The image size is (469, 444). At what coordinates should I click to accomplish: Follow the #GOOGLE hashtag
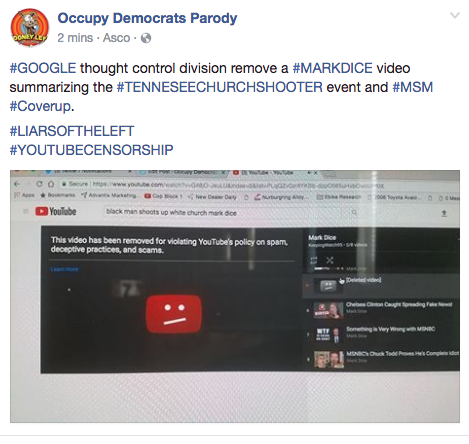click(x=43, y=68)
